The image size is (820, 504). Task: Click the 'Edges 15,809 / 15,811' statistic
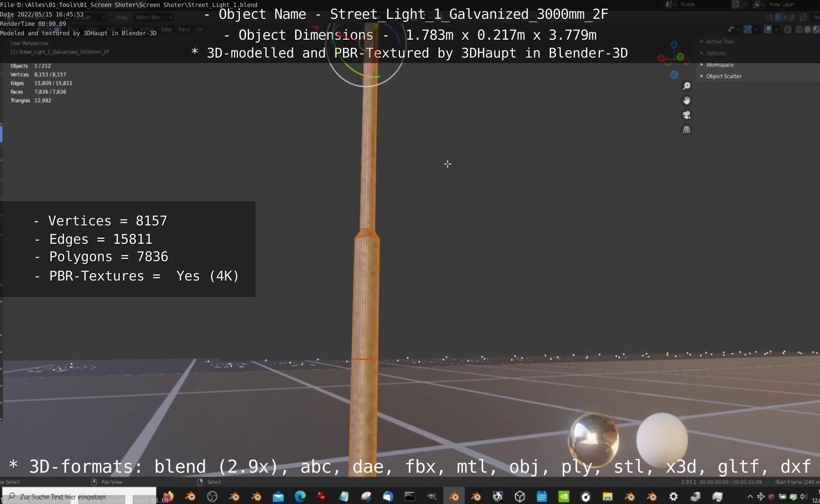tap(41, 83)
